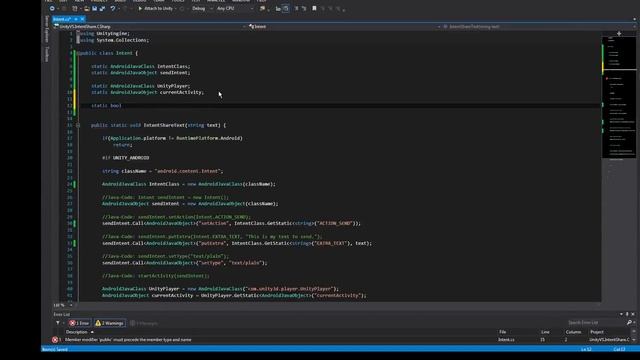This screenshot has height=360, width=640.
Task: Open the Toolbox side tab
Action: tap(47, 54)
